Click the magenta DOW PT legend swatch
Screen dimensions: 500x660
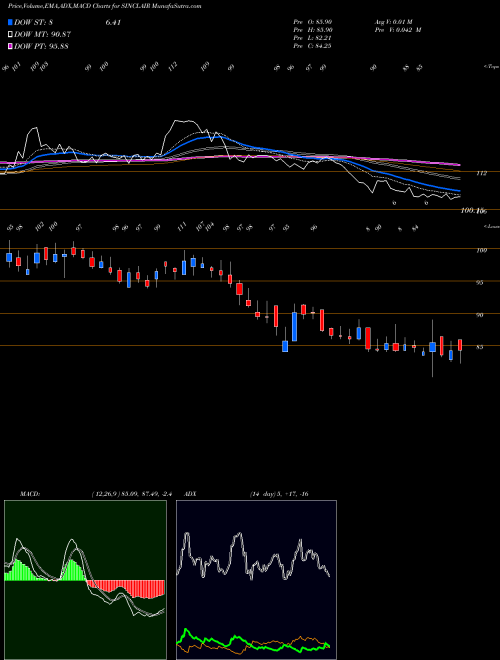pyautogui.click(x=10, y=46)
